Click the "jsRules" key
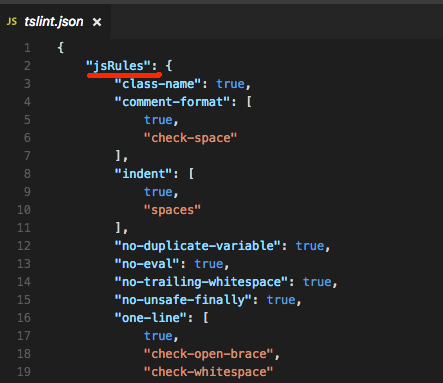 118,66
